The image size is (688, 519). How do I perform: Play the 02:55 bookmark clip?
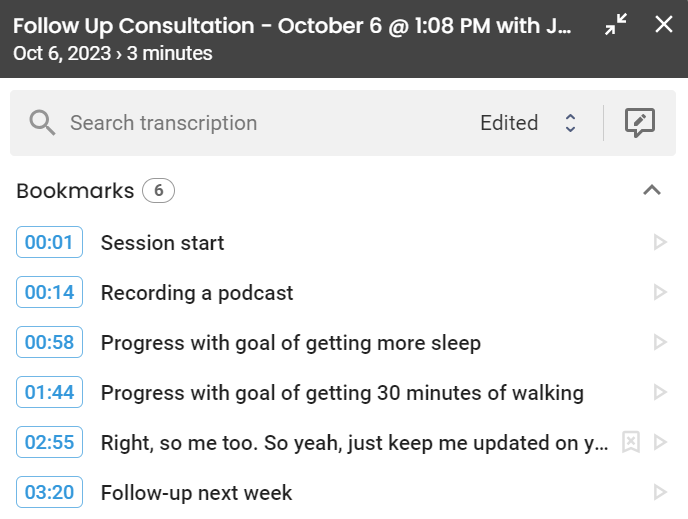(x=660, y=442)
